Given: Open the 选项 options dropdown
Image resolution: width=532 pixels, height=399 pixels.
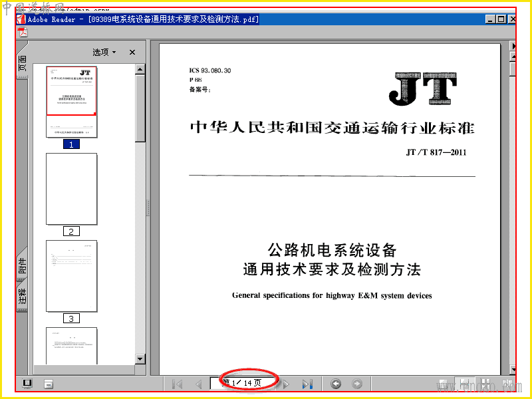Looking at the screenshot, I should (104, 53).
